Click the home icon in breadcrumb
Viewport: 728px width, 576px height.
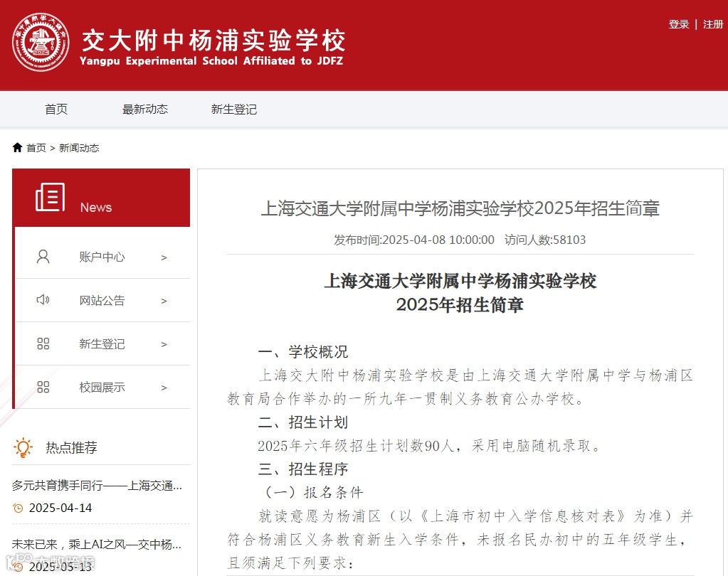(17, 147)
